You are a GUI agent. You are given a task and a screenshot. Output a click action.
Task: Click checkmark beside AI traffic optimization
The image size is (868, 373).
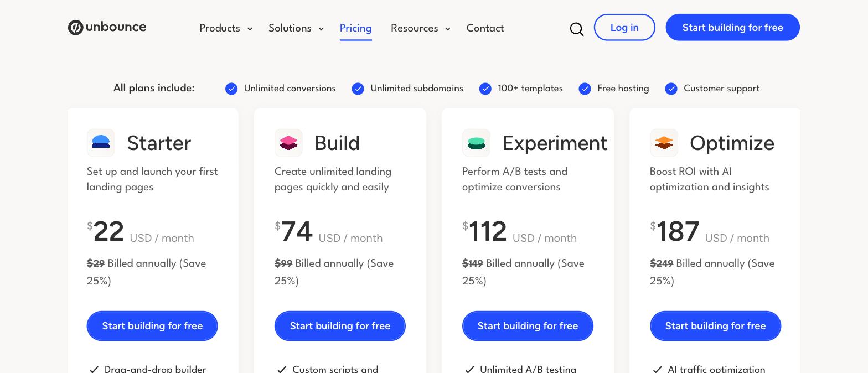tap(657, 369)
